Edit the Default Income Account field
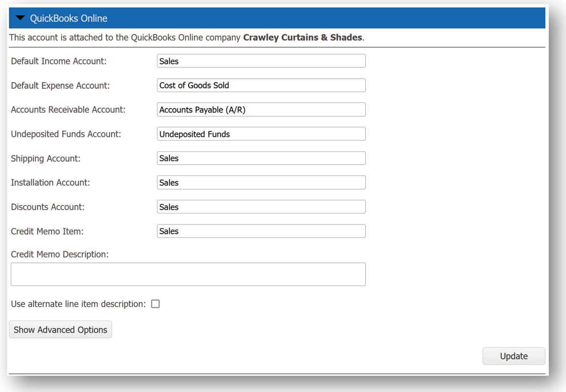Image resolution: width=566 pixels, height=392 pixels. 261,61
